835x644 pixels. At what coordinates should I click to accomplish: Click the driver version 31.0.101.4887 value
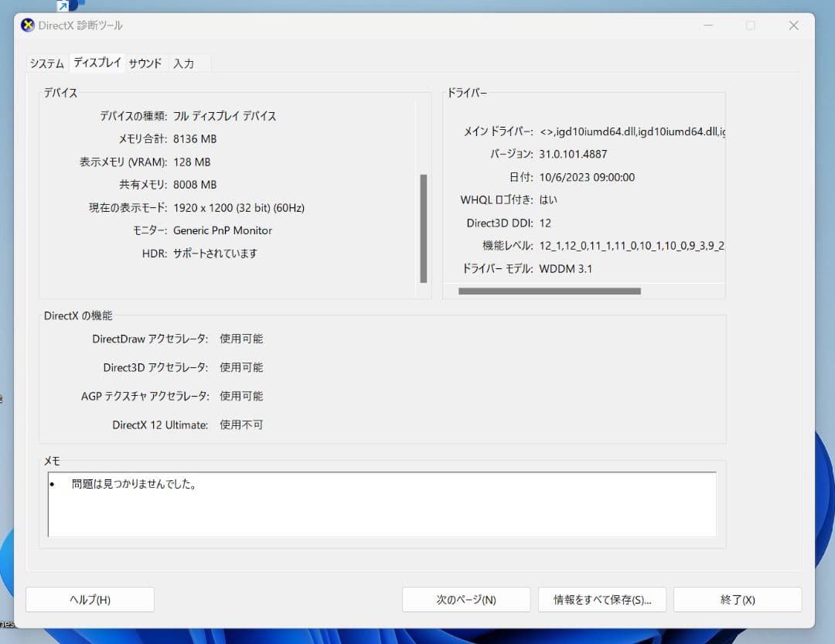pyautogui.click(x=574, y=154)
